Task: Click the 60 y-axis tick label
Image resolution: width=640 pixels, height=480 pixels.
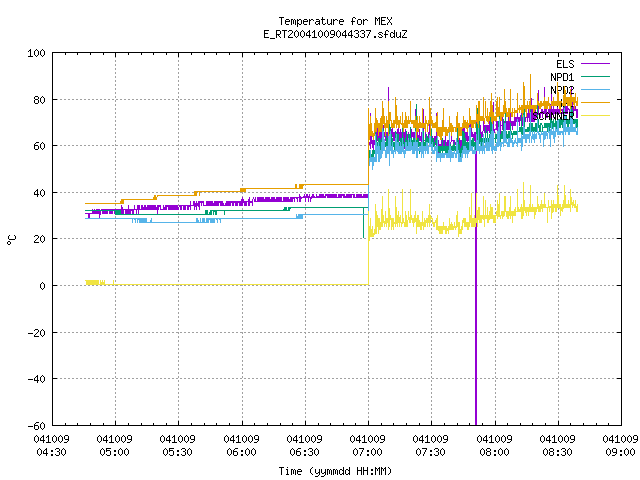Action: [x=40, y=146]
